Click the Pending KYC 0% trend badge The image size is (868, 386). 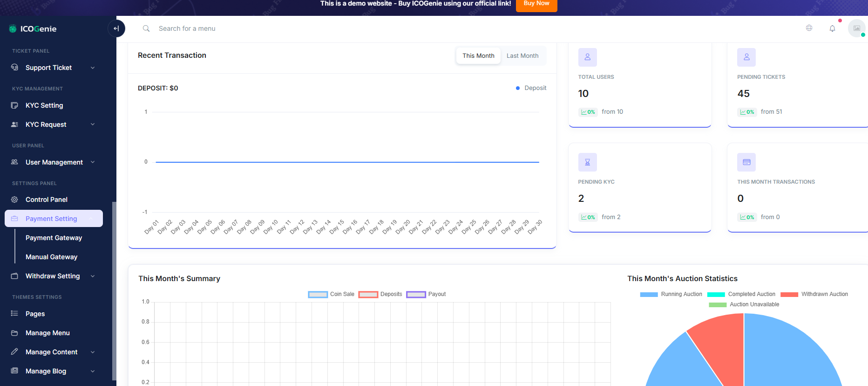click(x=588, y=217)
